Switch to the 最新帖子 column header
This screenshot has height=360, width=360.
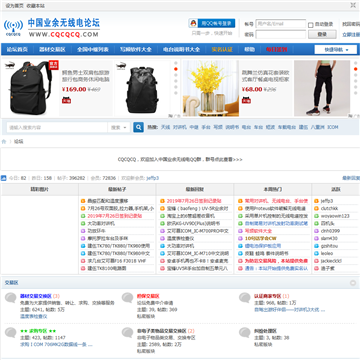click(x=117, y=189)
